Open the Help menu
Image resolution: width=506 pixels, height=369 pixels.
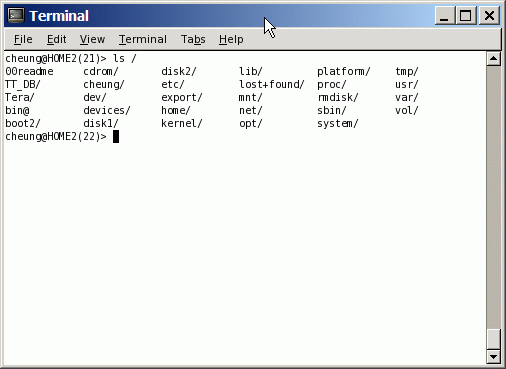pos(231,39)
